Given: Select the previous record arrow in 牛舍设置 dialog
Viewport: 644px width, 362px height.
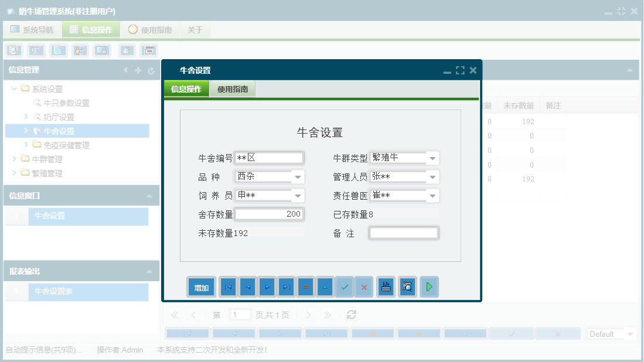Looking at the screenshot, I should coord(247,286).
